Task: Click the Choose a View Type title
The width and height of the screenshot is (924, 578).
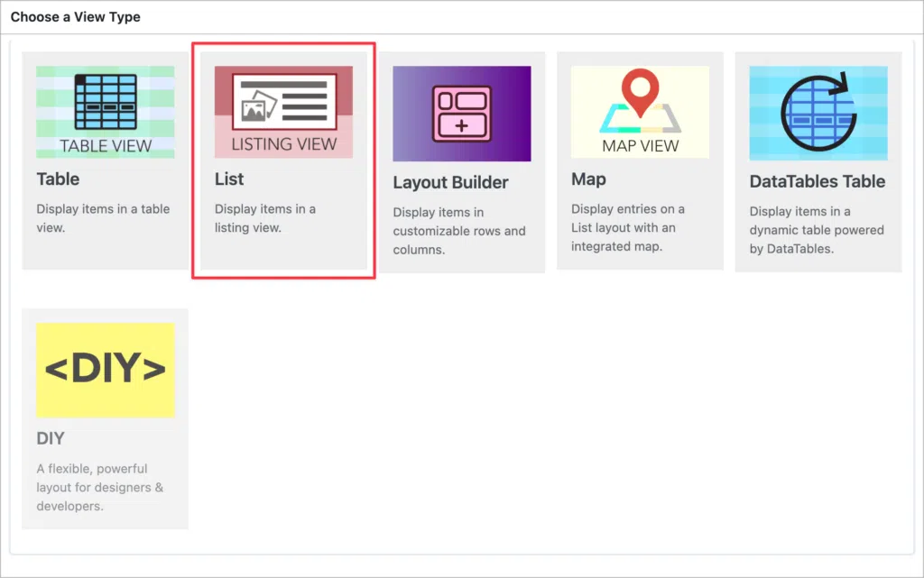Action: coord(75,16)
